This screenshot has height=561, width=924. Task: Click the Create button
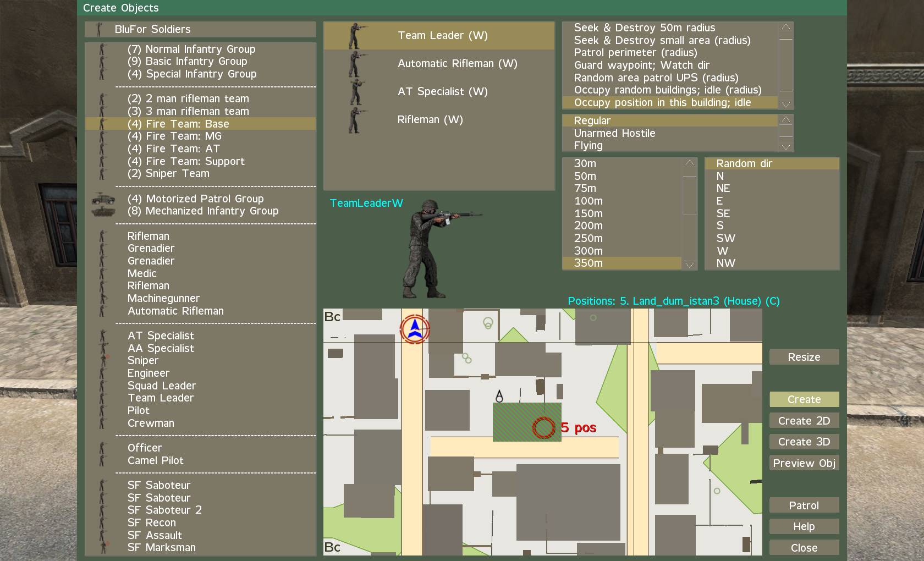point(804,399)
